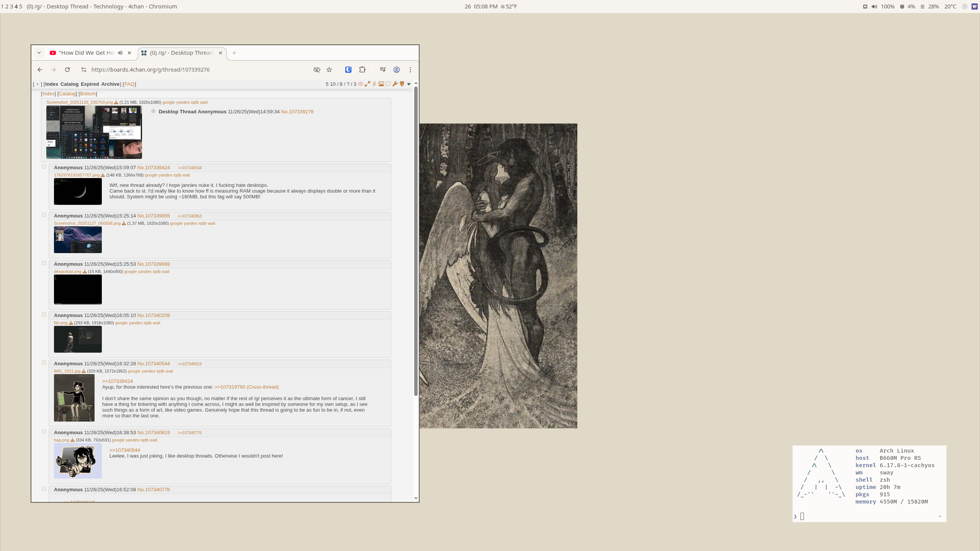Click the gallery picture icon in header
Image resolution: width=980 pixels, height=551 pixels.
coord(381,84)
